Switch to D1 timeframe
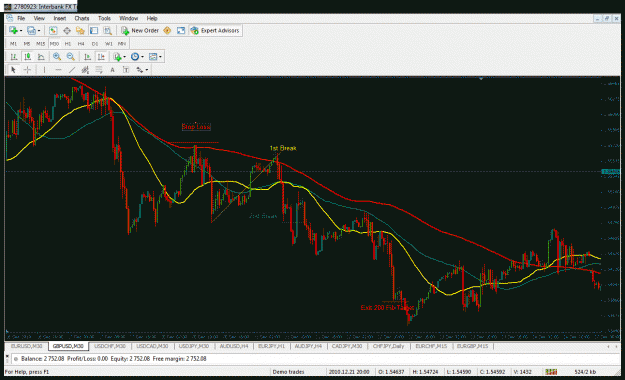 (95, 43)
